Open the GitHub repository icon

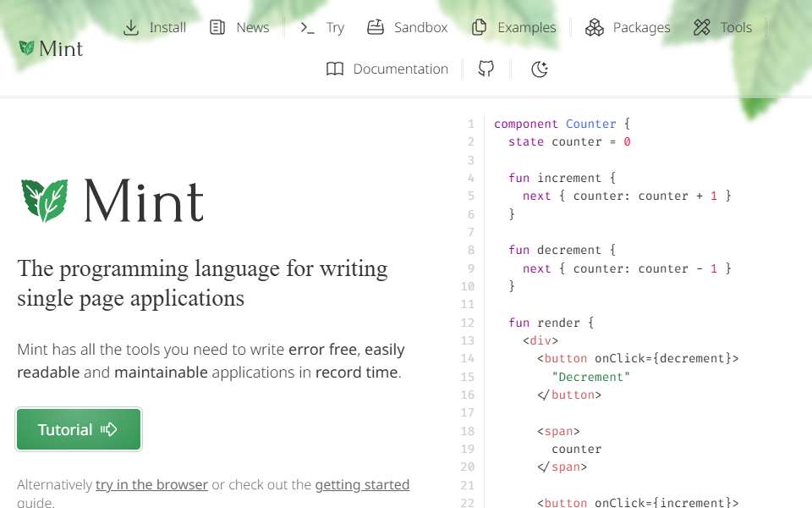click(x=486, y=69)
